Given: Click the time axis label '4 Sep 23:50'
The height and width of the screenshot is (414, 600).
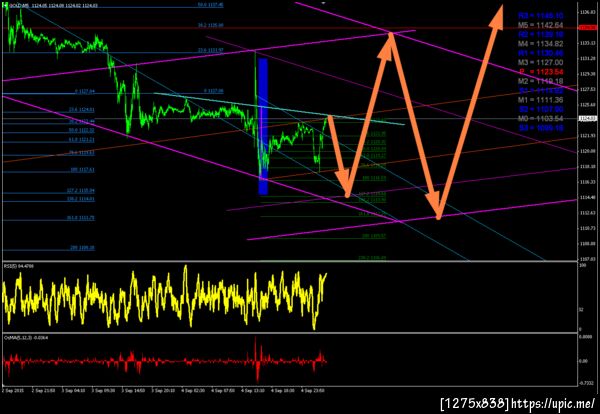Looking at the screenshot, I should tap(312, 391).
